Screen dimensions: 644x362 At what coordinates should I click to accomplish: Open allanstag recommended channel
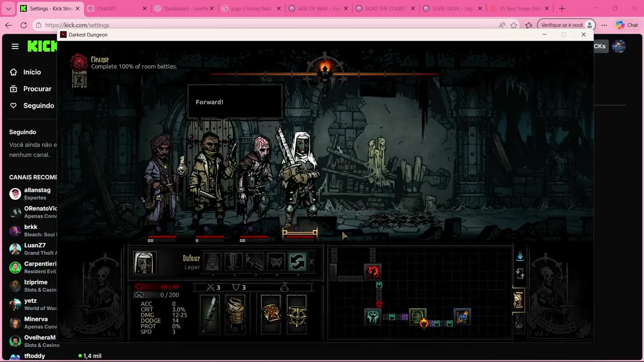pos(31,194)
